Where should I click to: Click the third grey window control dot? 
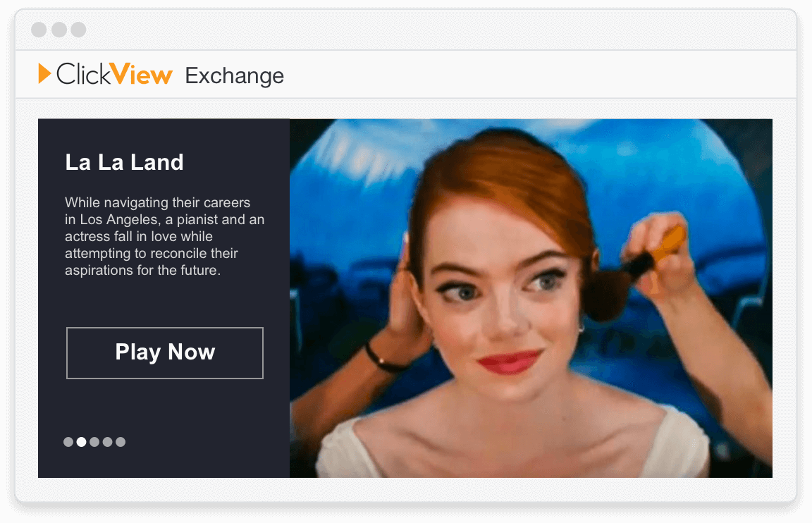point(79,30)
